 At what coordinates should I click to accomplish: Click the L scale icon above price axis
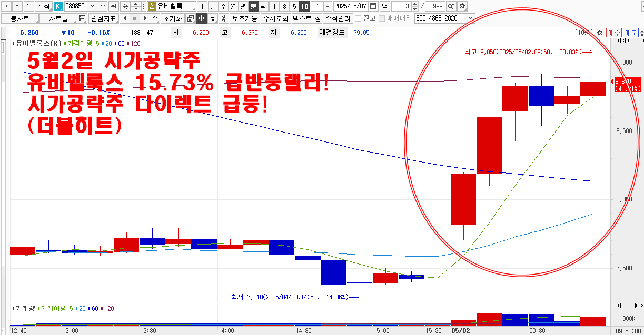[x=613, y=40]
